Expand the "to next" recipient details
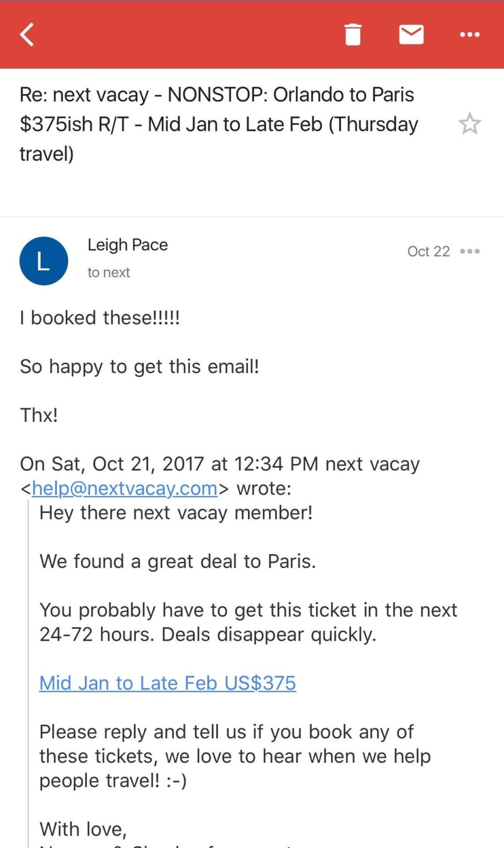This screenshot has height=848, width=504. [109, 272]
